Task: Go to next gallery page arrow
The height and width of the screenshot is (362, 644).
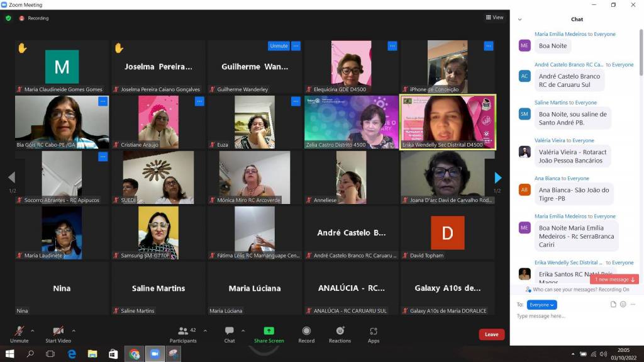Action: [497, 178]
